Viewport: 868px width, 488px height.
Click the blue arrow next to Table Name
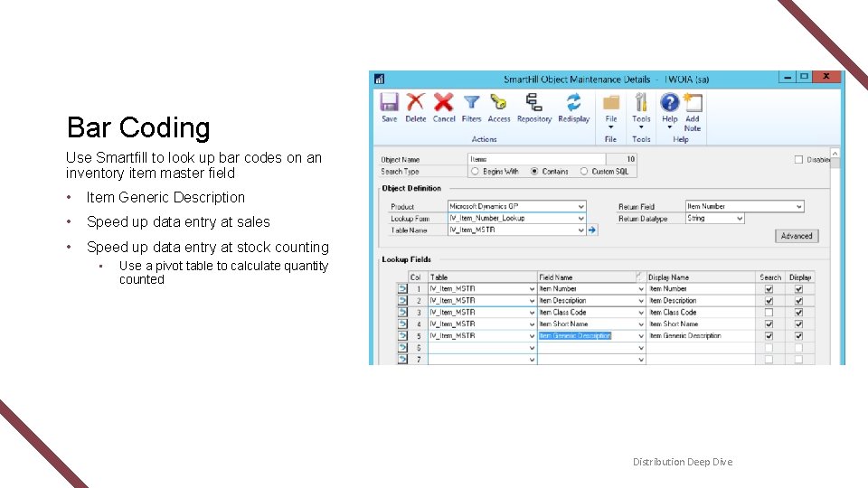point(592,230)
